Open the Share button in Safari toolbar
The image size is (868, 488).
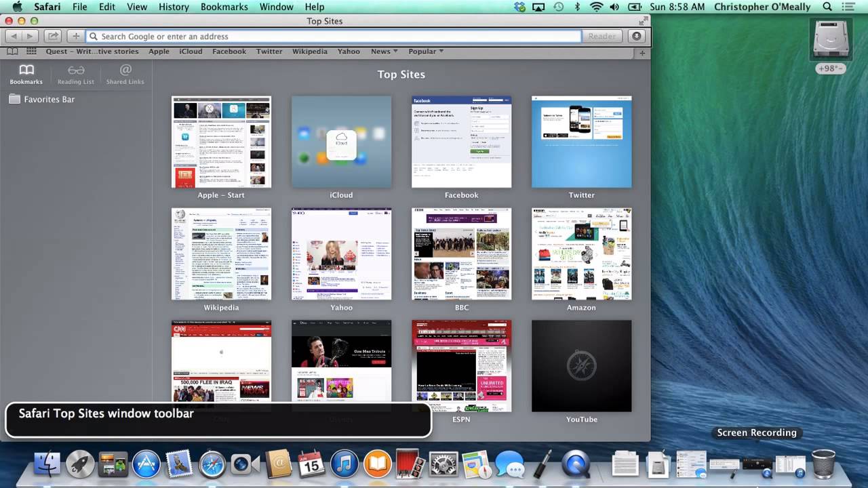[53, 36]
